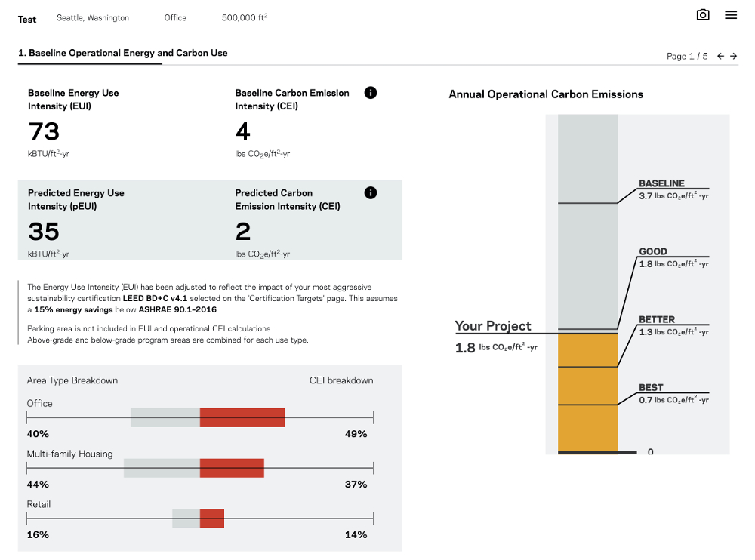Click the Office red CEI breakdown bar

click(x=242, y=417)
